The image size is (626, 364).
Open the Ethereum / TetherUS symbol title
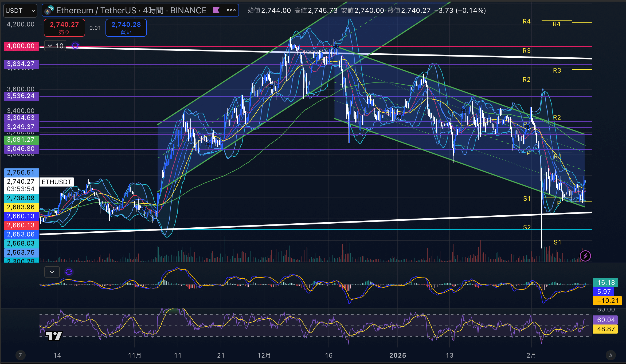point(131,10)
